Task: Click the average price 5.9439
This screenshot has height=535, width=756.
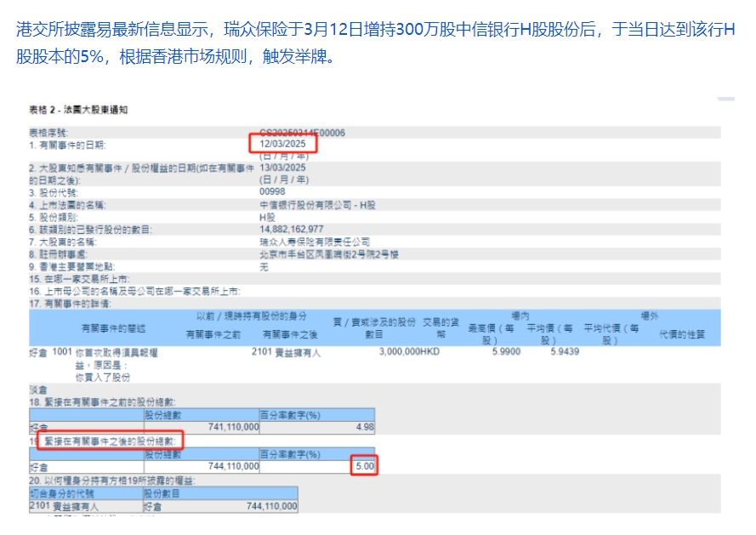Action: tap(565, 351)
